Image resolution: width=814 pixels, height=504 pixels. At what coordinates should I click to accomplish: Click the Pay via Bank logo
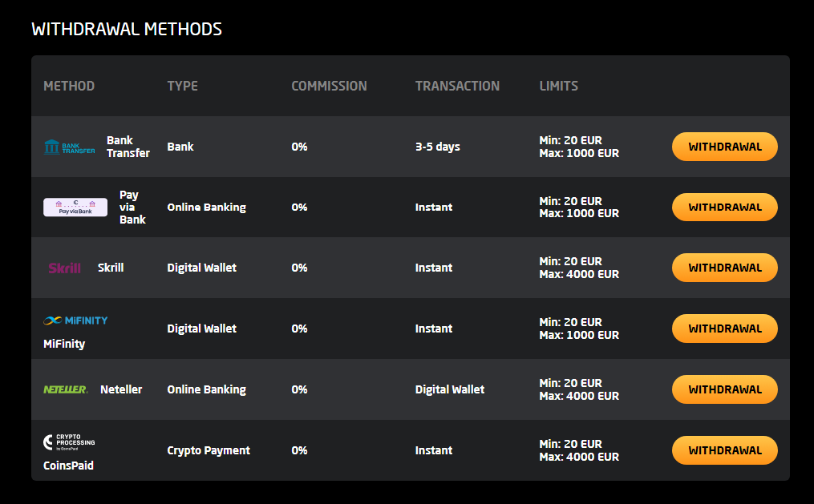pyautogui.click(x=75, y=208)
